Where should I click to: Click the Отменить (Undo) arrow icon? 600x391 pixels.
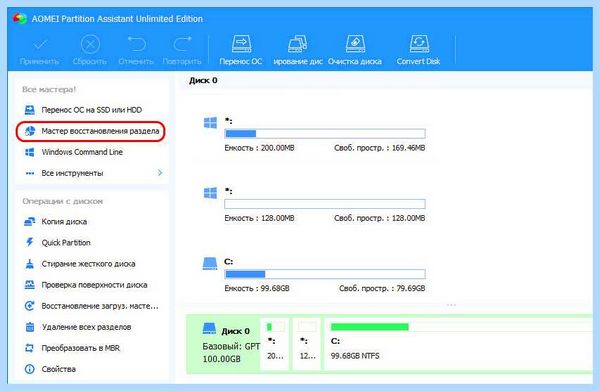tap(136, 44)
